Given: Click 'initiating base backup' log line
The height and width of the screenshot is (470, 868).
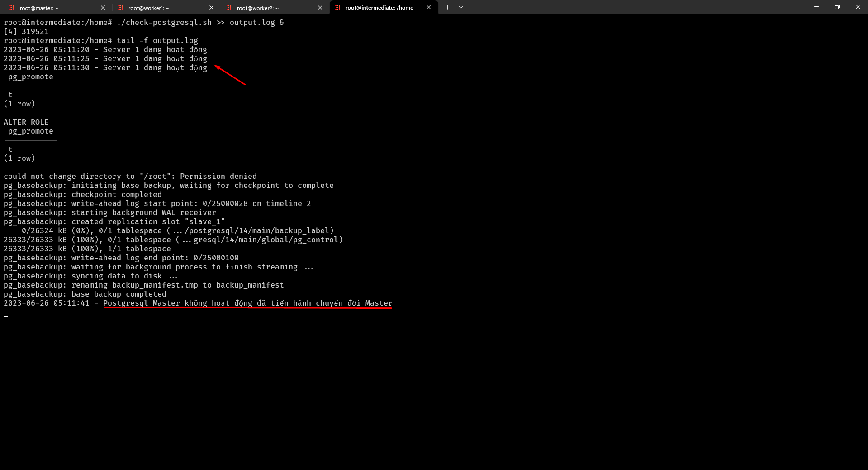Looking at the screenshot, I should point(169,185).
